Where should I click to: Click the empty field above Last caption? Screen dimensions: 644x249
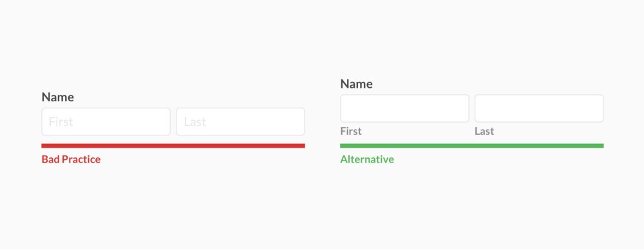[539, 108]
